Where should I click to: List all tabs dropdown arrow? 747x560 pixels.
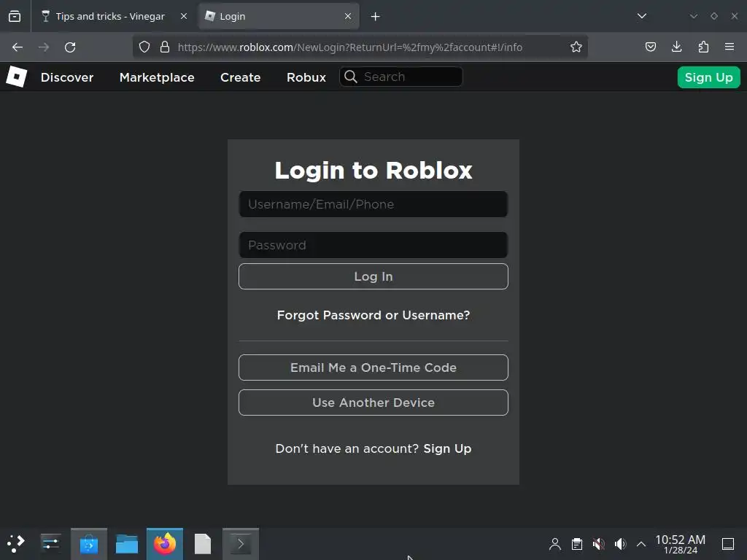(x=642, y=16)
